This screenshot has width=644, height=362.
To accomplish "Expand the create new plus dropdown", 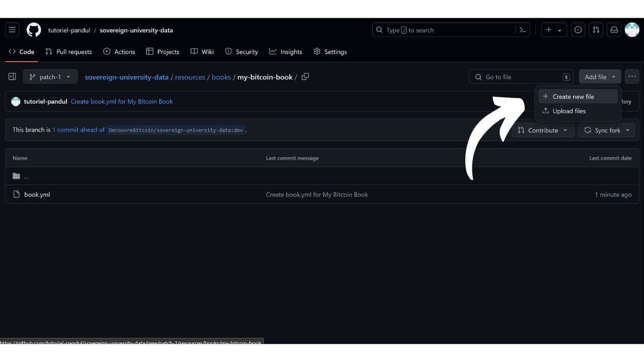I will point(554,30).
